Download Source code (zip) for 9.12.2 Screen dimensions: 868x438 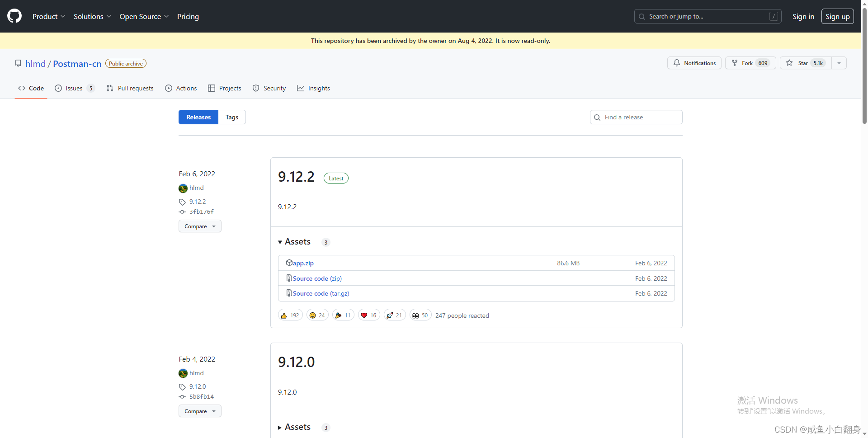point(317,278)
